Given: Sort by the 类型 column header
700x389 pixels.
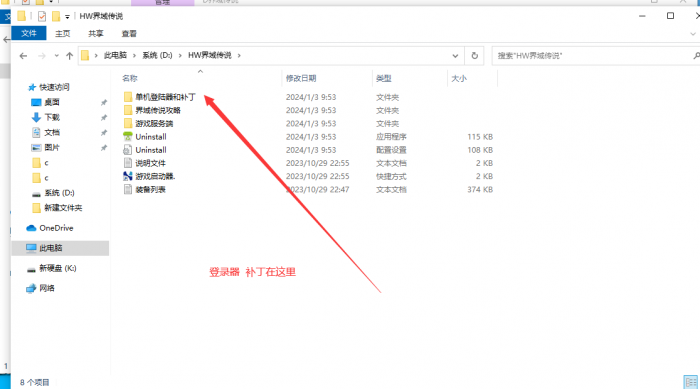Looking at the screenshot, I should (x=383, y=78).
